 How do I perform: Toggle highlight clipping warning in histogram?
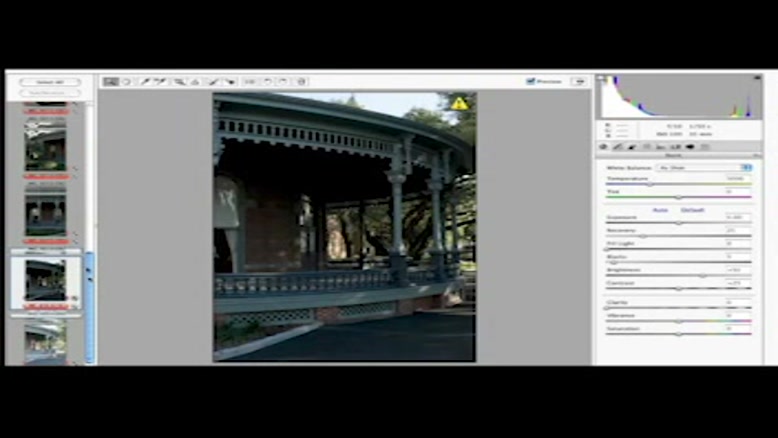[757, 78]
